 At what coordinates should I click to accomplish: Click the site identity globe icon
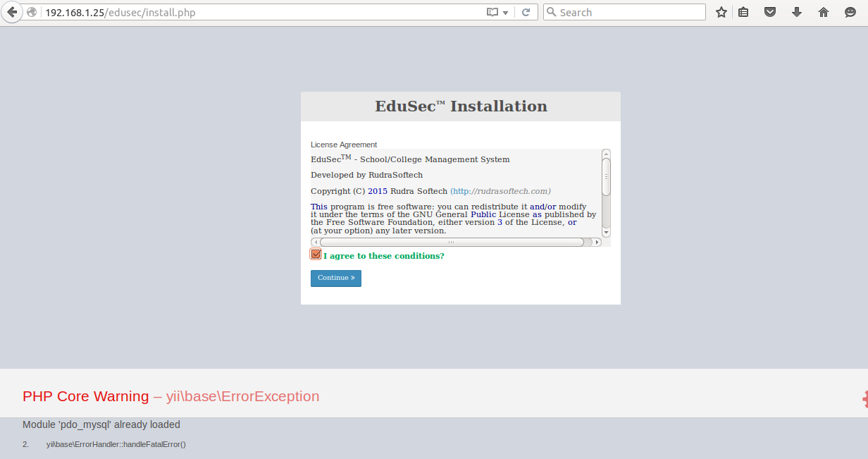(x=31, y=12)
